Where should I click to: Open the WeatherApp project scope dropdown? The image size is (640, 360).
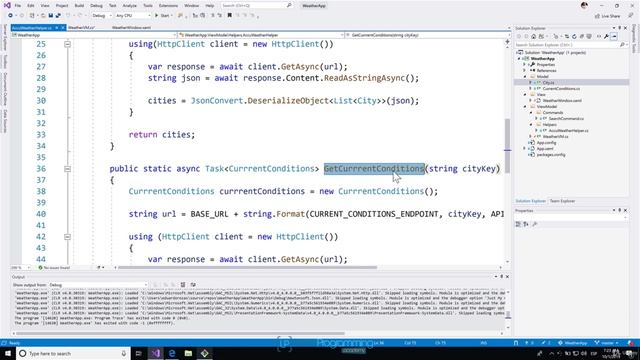point(95,35)
